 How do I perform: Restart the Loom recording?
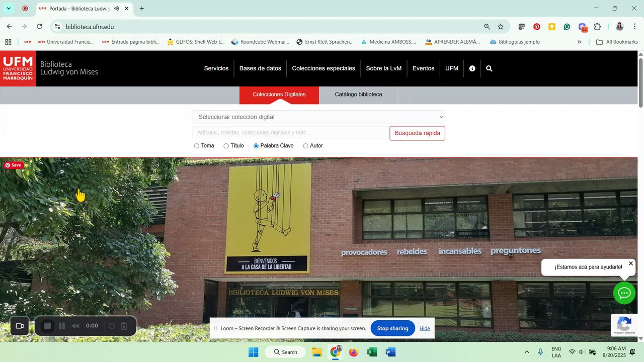pos(112,326)
